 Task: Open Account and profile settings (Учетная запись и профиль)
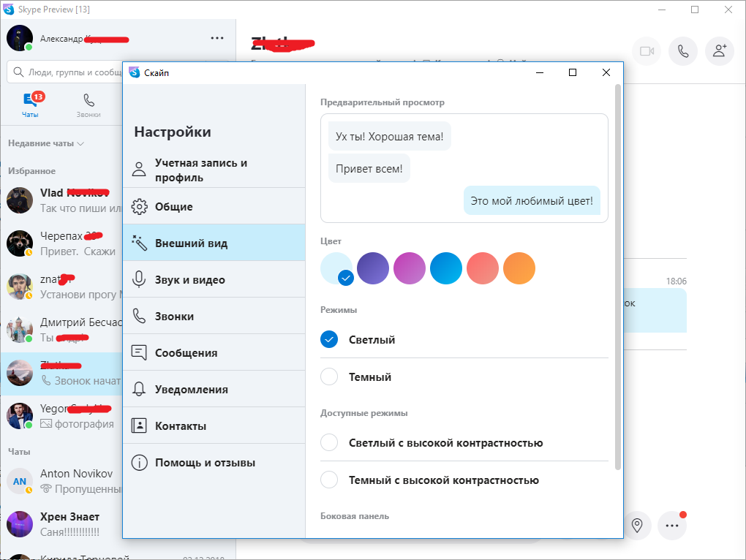coord(214,170)
